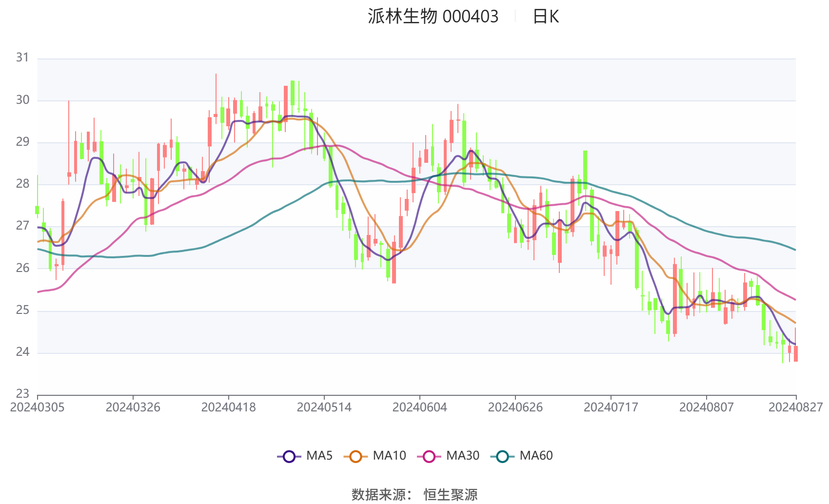The height and width of the screenshot is (504, 829).
Task: Click the chart title 派林生物 000403
Action: coord(433,17)
